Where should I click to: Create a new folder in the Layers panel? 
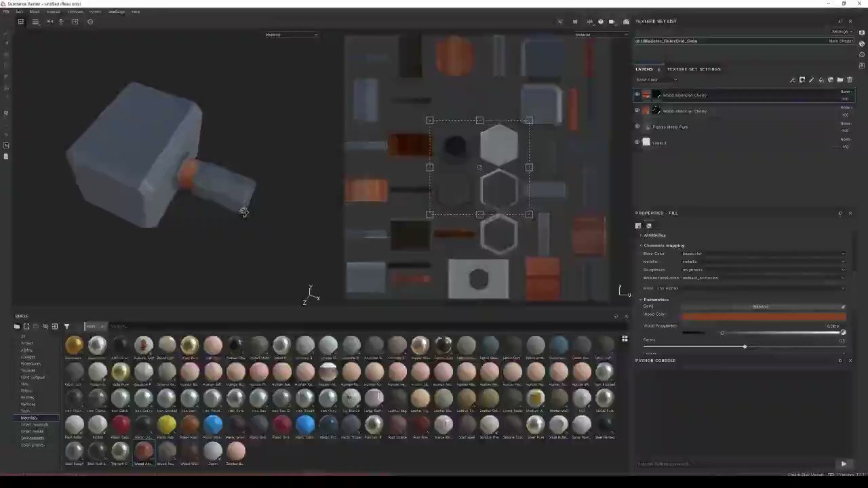pyautogui.click(x=840, y=79)
